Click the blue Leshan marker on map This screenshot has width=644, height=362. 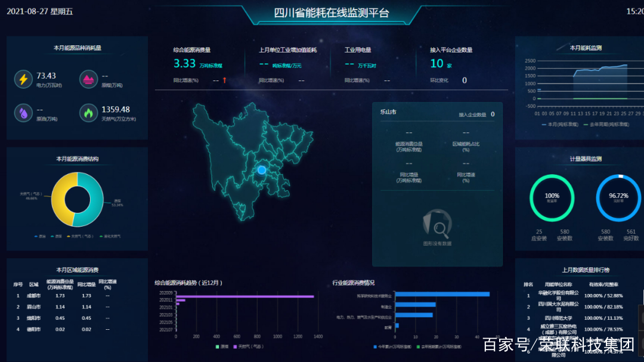(262, 170)
